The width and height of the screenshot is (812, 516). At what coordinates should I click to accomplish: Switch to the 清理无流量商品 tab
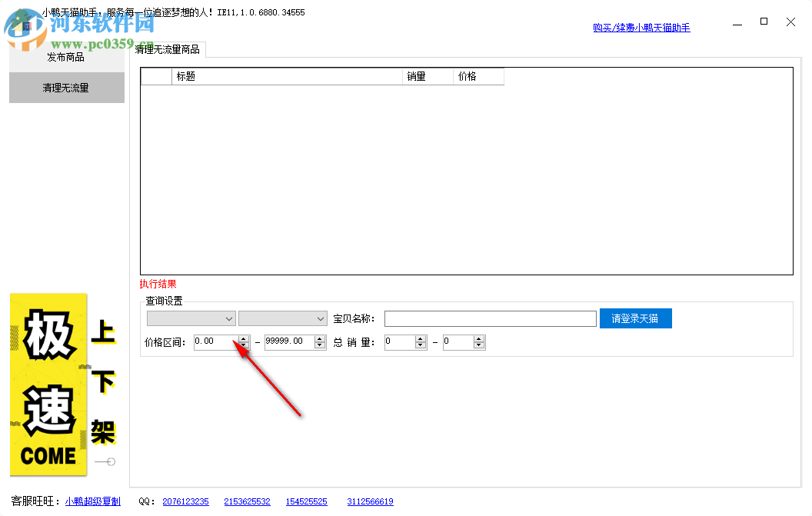[168, 50]
